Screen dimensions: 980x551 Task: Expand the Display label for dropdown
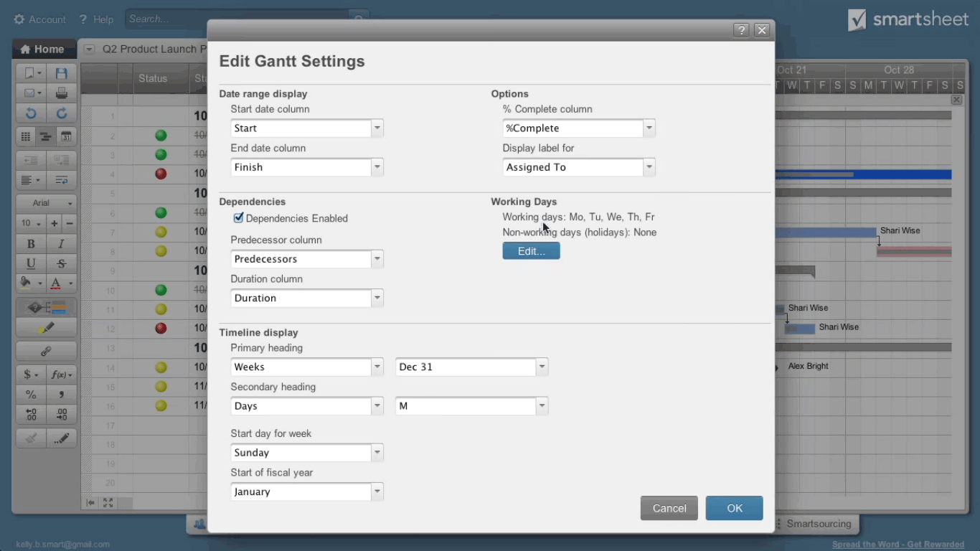pyautogui.click(x=649, y=167)
